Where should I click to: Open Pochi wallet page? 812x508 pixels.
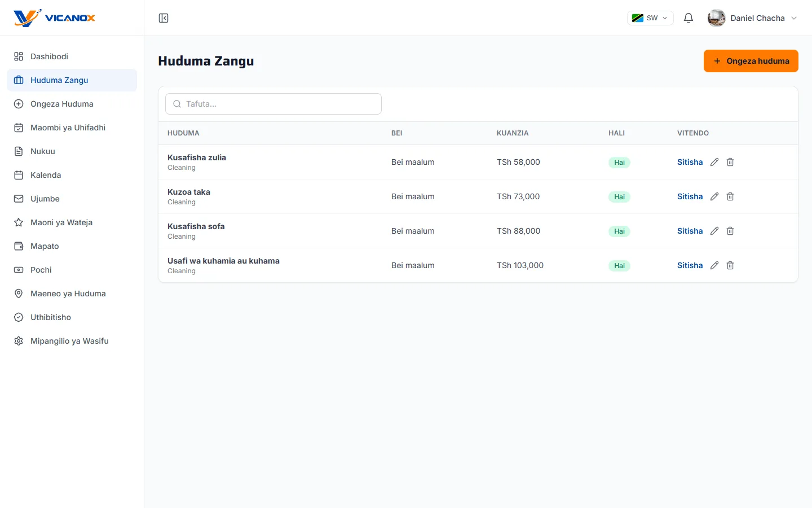(72, 270)
